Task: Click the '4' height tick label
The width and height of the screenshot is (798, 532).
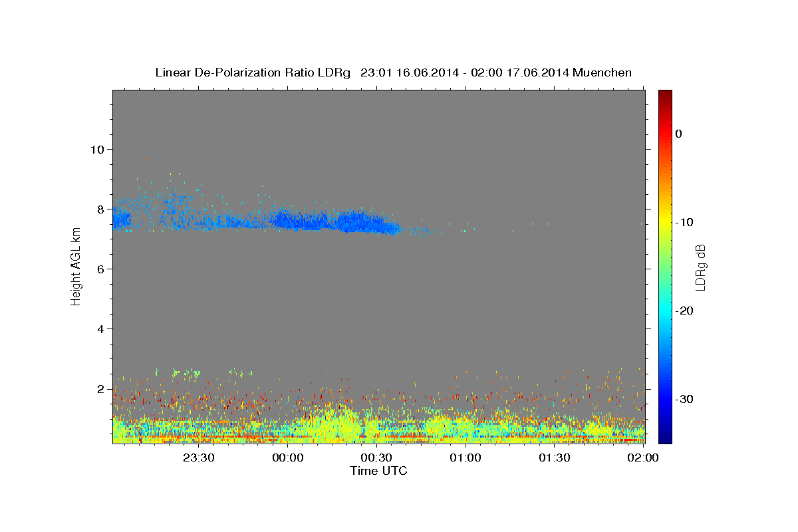Action: pyautogui.click(x=100, y=329)
